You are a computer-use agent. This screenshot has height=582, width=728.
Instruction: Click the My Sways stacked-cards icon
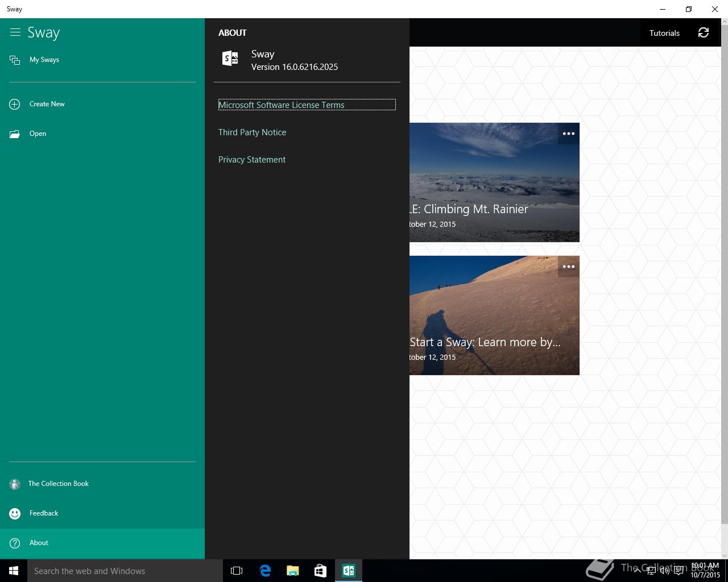pyautogui.click(x=15, y=60)
